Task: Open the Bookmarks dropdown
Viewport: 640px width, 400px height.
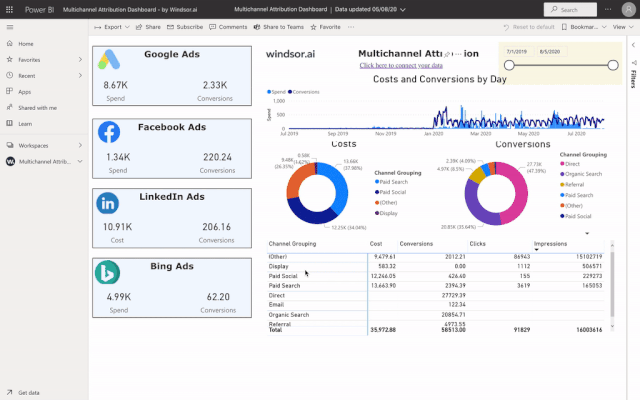Action: [584, 27]
